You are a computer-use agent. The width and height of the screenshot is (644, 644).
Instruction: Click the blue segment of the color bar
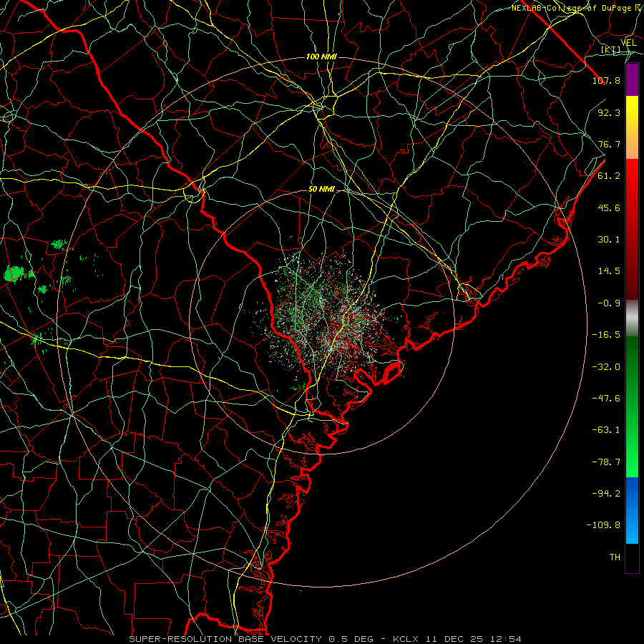click(632, 510)
